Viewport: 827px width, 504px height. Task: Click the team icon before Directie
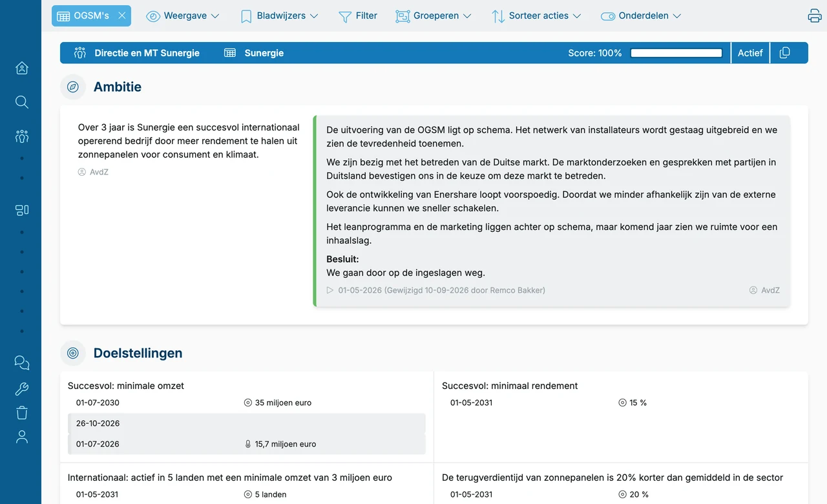click(x=80, y=53)
